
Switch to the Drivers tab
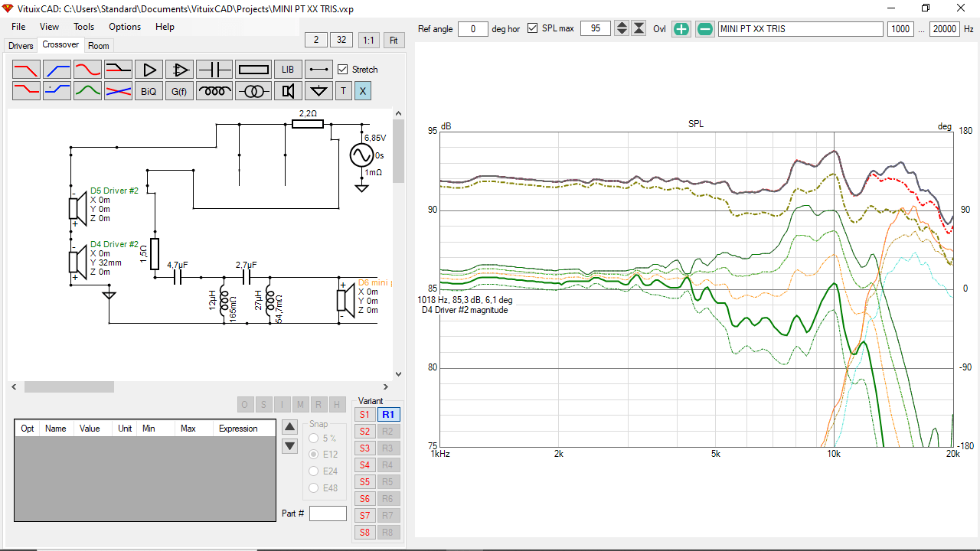[x=21, y=46]
